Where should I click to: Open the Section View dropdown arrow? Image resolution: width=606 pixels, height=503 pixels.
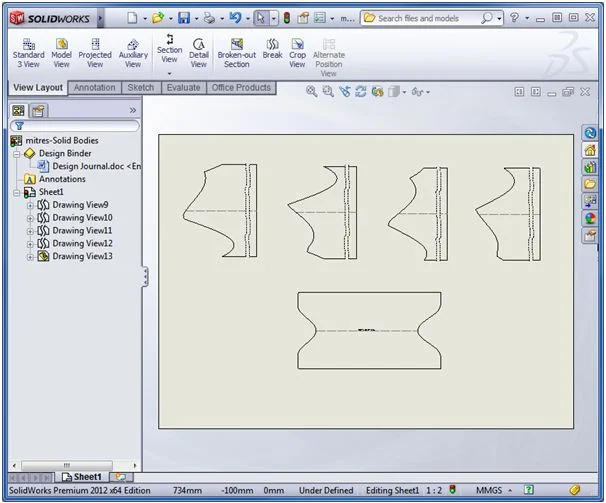[170, 73]
